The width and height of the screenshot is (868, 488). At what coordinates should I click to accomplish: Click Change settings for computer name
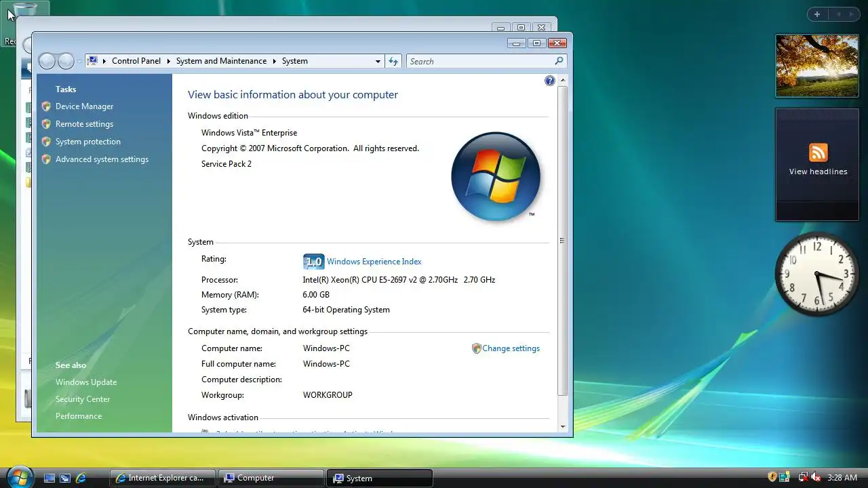pyautogui.click(x=511, y=348)
